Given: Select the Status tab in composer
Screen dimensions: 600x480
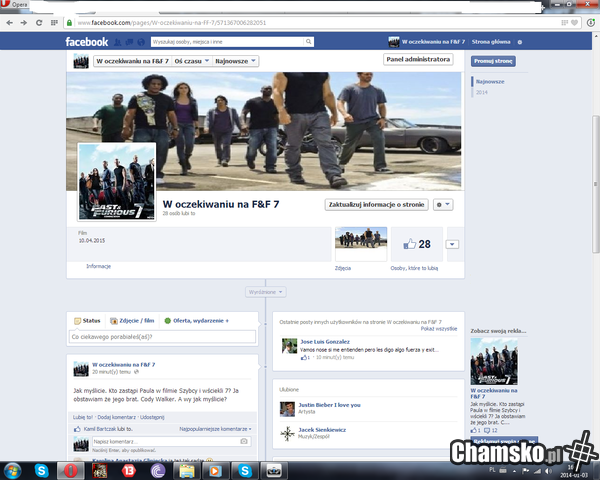Looking at the screenshot, I should [x=87, y=320].
